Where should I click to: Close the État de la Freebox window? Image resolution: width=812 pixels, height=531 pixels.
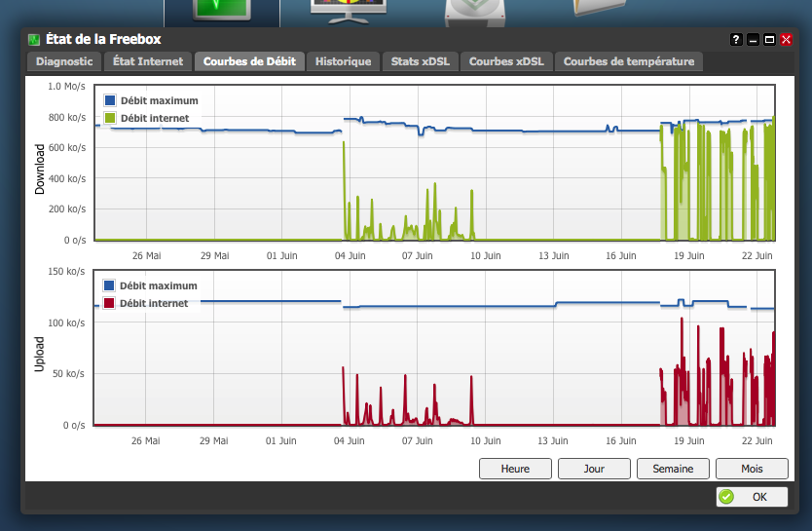point(786,39)
